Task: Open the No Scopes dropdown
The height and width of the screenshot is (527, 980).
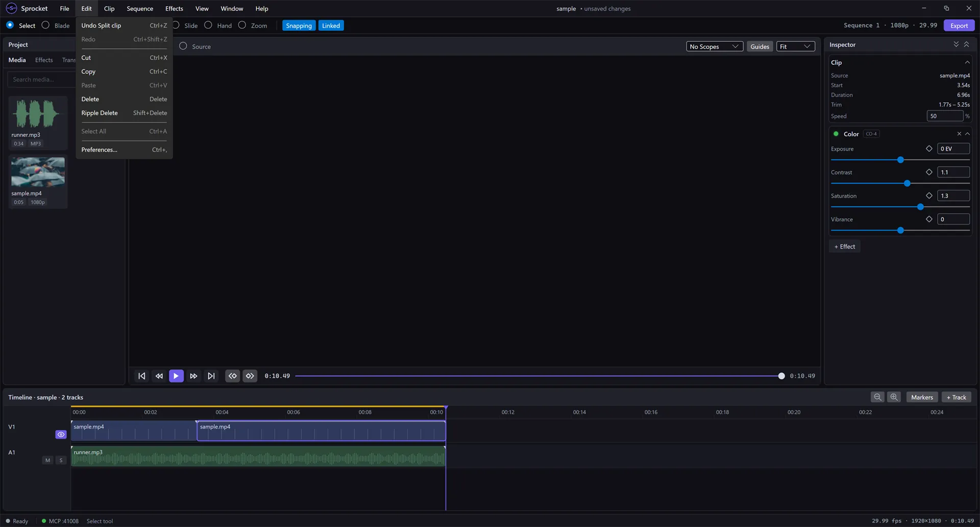Action: [714, 46]
